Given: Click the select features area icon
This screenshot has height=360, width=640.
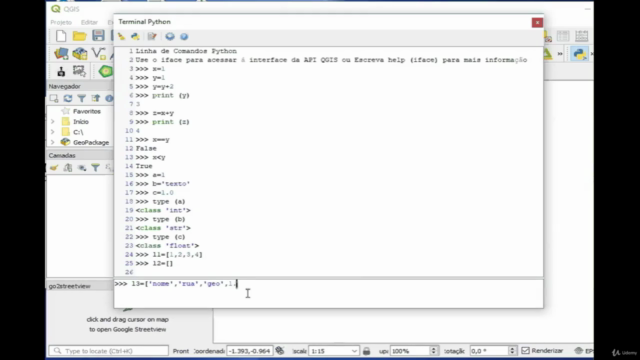Looking at the screenshot, I should click(79, 71).
